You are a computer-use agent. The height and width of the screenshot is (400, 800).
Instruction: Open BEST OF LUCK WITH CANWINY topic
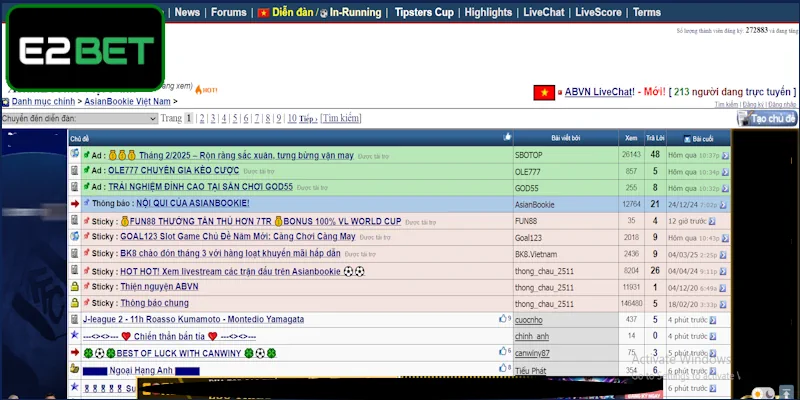[x=180, y=353]
